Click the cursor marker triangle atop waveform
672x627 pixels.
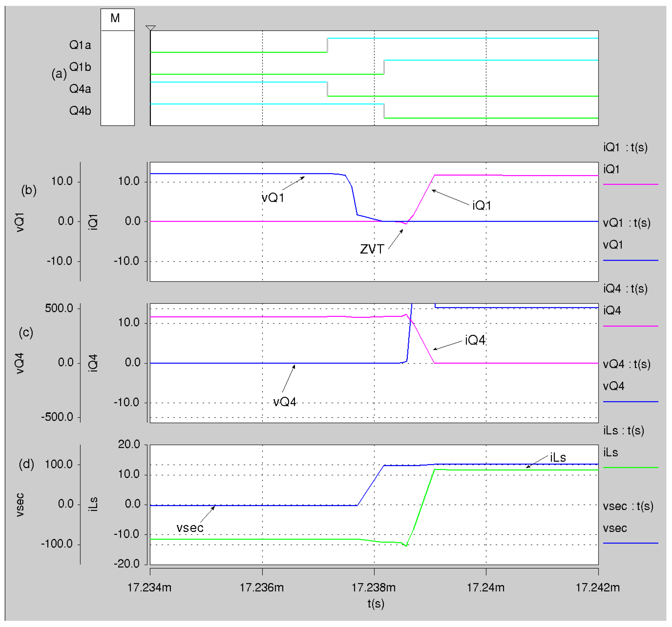pos(150,28)
